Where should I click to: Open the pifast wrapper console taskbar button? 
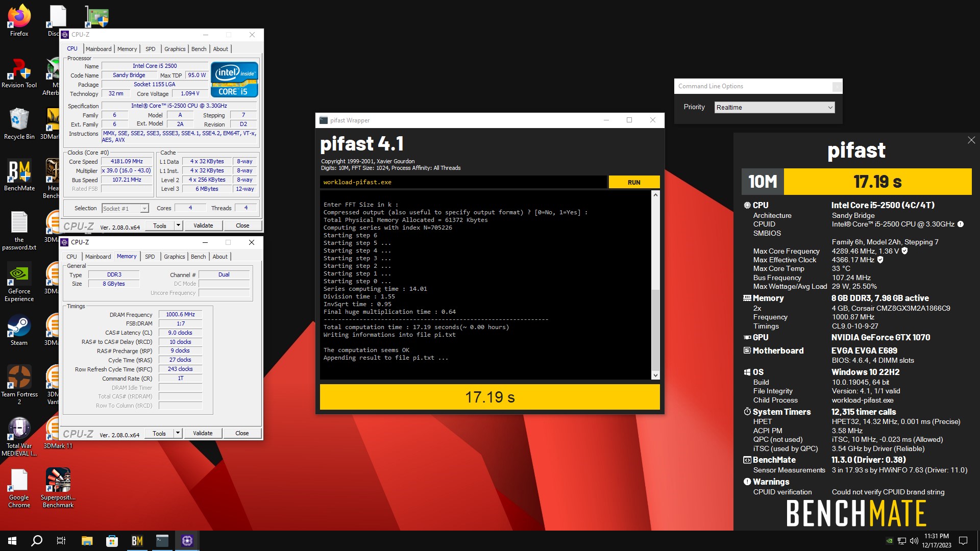162,541
